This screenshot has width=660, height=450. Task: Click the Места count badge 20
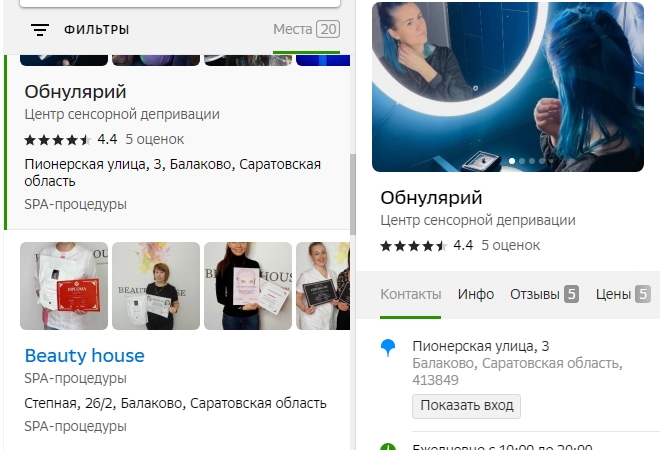point(328,29)
